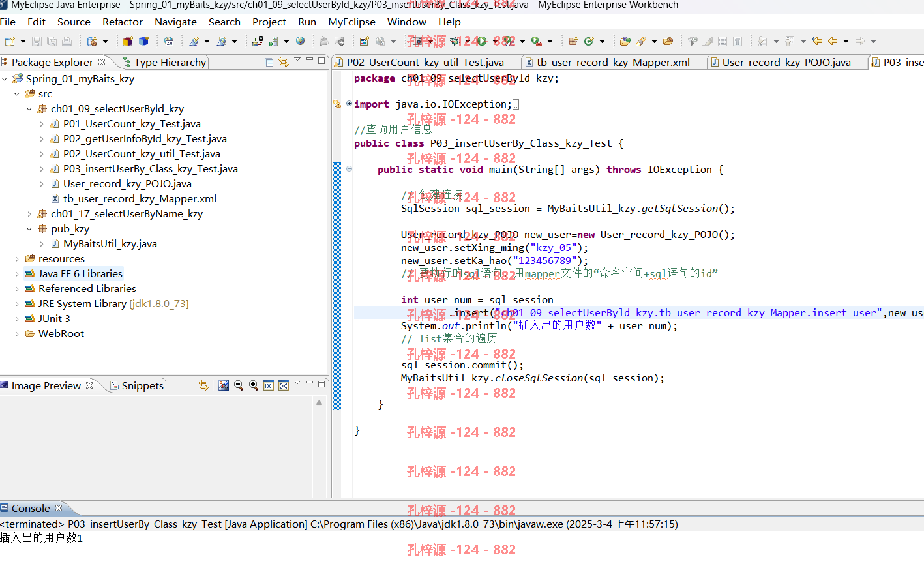Viewport: 924px width, 568px height.
Task: Collapse main method fold marker in editor
Action: coord(349,168)
